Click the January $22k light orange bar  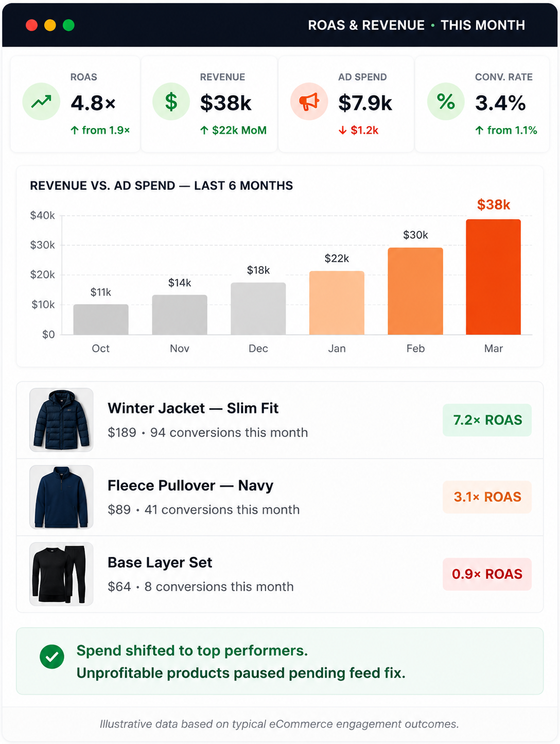(337, 303)
